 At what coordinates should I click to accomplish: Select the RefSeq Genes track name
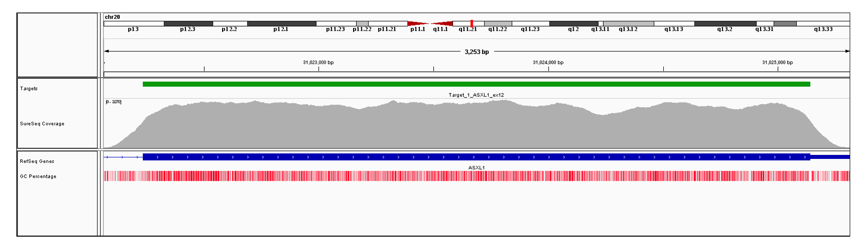37,161
